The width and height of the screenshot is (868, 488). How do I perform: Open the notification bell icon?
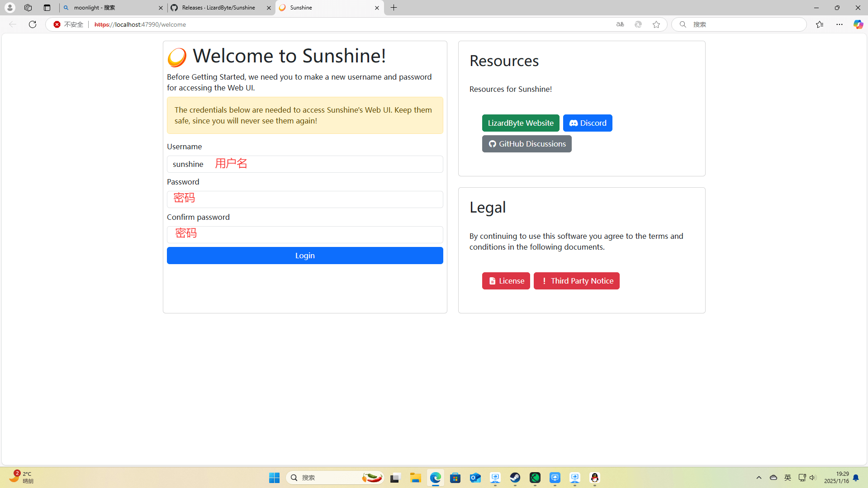click(856, 478)
